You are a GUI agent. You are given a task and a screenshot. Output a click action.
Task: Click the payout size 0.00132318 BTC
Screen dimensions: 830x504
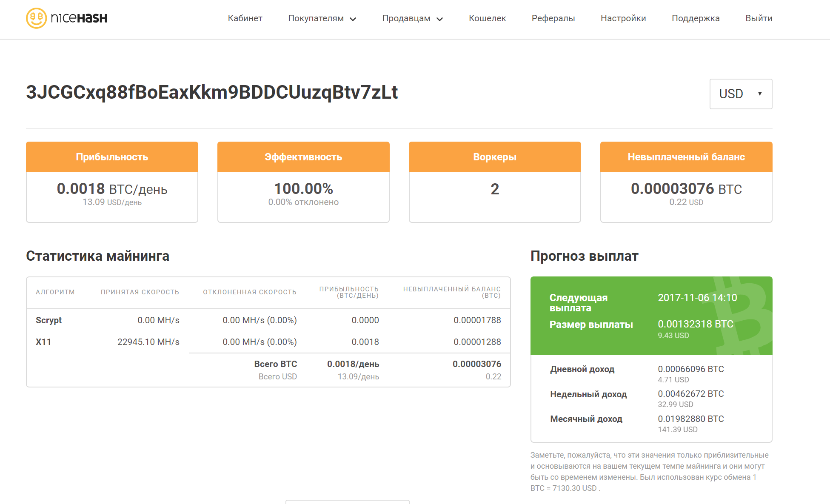(x=696, y=324)
